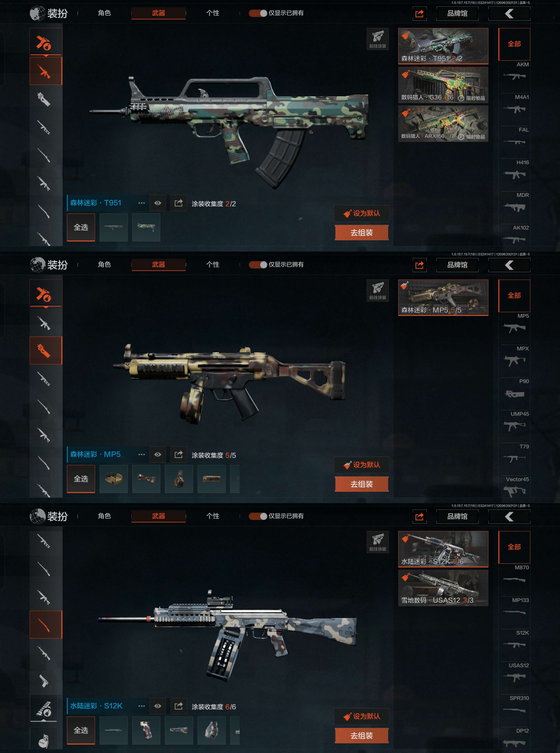Open three-dot menu beside 森林迷彩 · MP5

coord(142,454)
